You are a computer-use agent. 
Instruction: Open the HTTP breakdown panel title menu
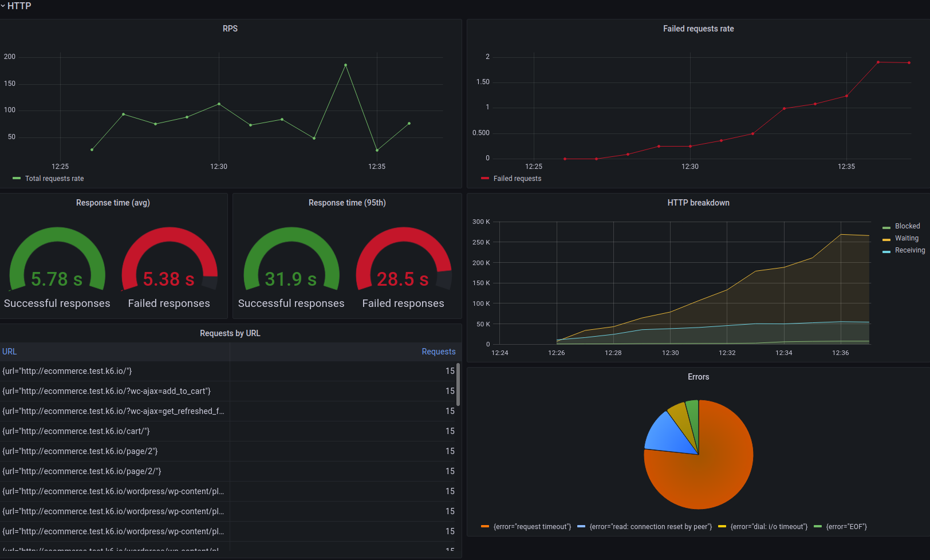coord(698,203)
